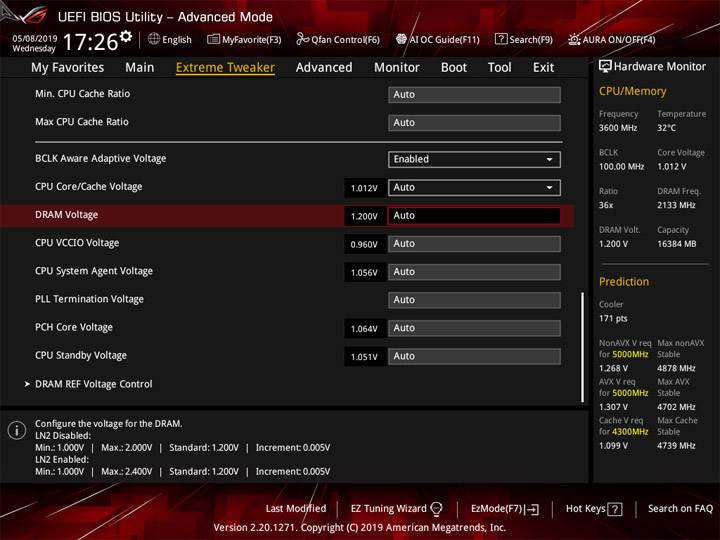Click the info circle icon
This screenshot has height=540, width=720.
click(x=17, y=430)
